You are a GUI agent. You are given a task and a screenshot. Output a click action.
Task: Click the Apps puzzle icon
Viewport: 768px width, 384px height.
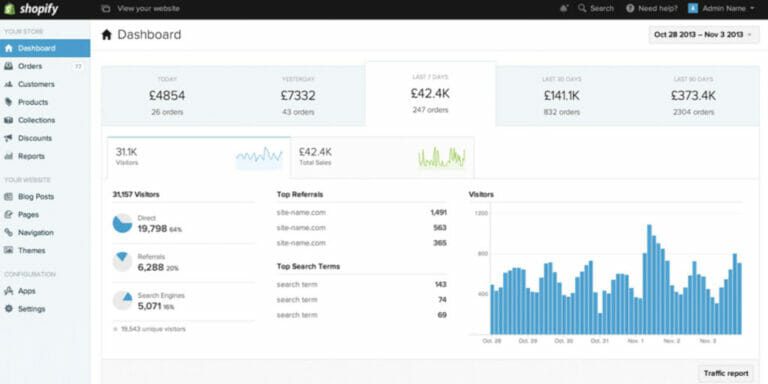click(8, 291)
